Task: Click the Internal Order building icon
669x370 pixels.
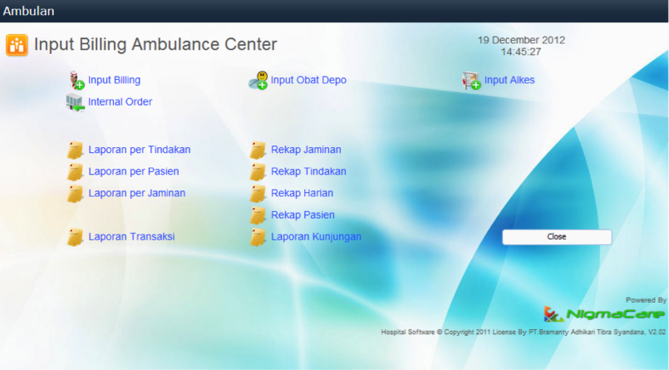Action: (76, 102)
